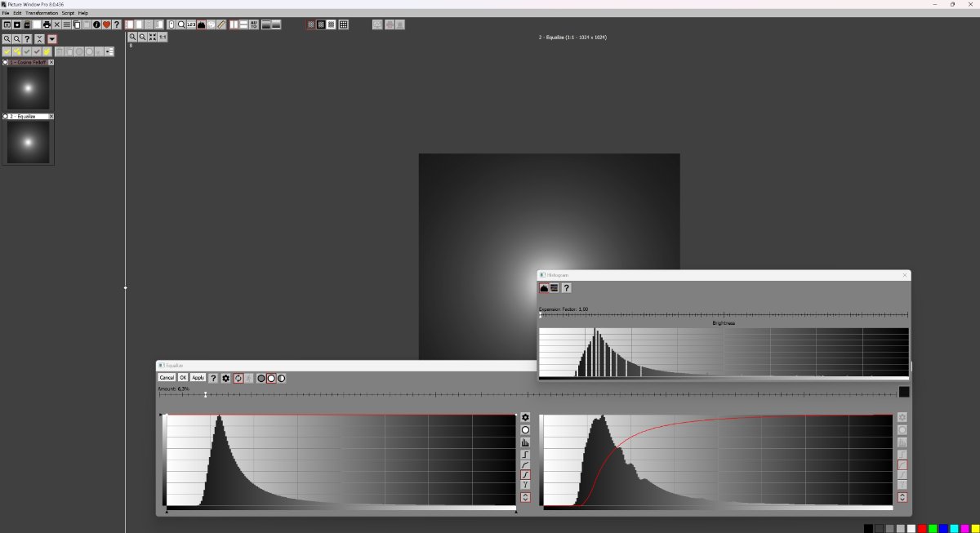Select the rightmost preview circle in the Equalize dialog
The height and width of the screenshot is (533, 980).
[x=282, y=378]
